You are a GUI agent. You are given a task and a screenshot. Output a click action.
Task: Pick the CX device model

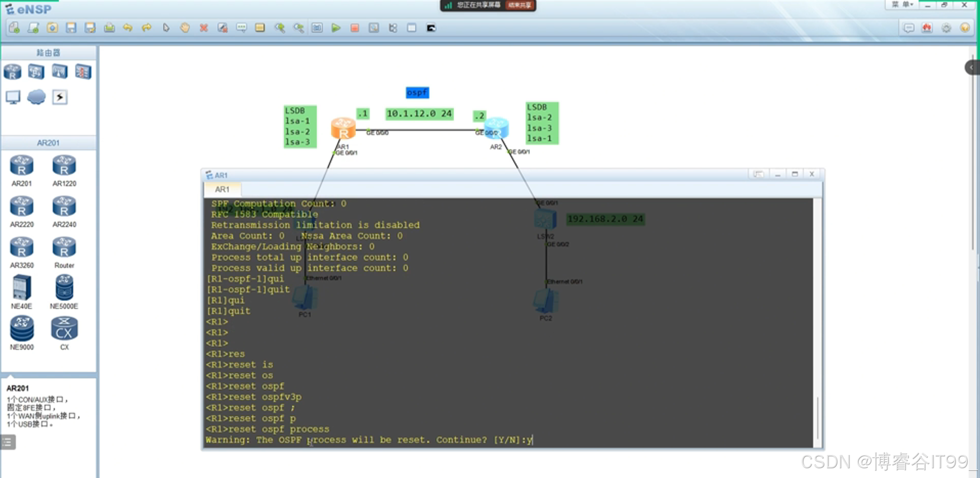coord(64,333)
